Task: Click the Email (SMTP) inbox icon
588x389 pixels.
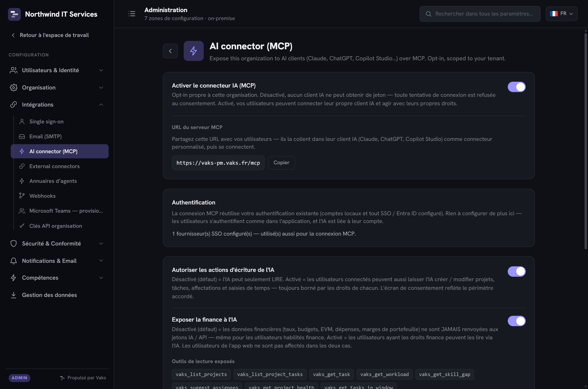Action: pyautogui.click(x=22, y=136)
